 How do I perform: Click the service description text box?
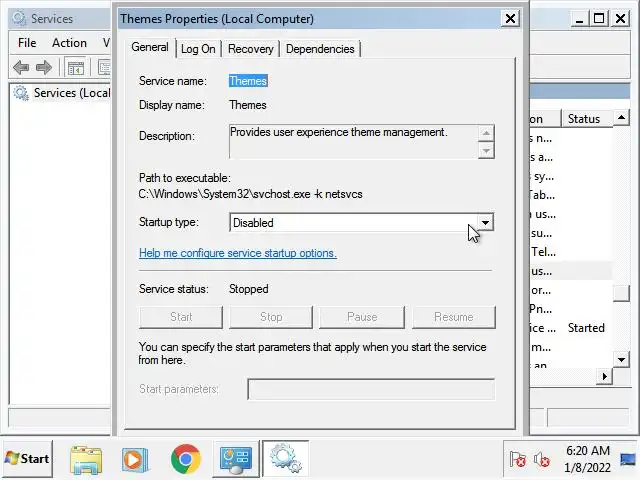point(353,142)
